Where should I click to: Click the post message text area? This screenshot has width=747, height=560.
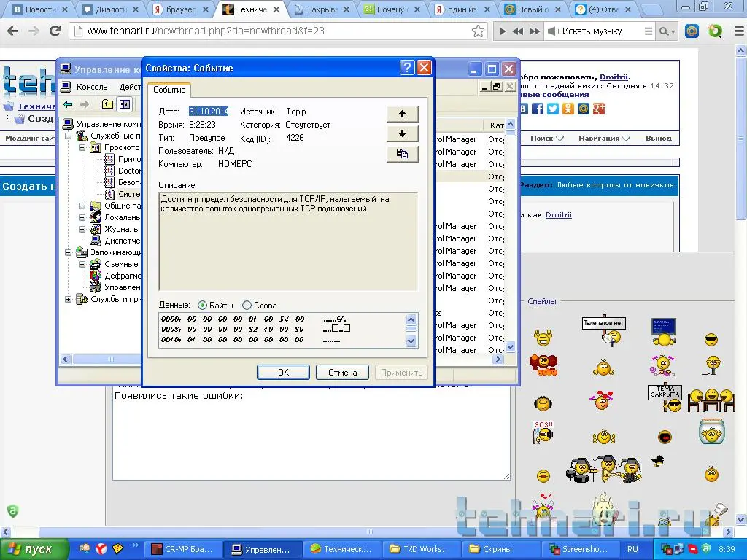(311, 435)
